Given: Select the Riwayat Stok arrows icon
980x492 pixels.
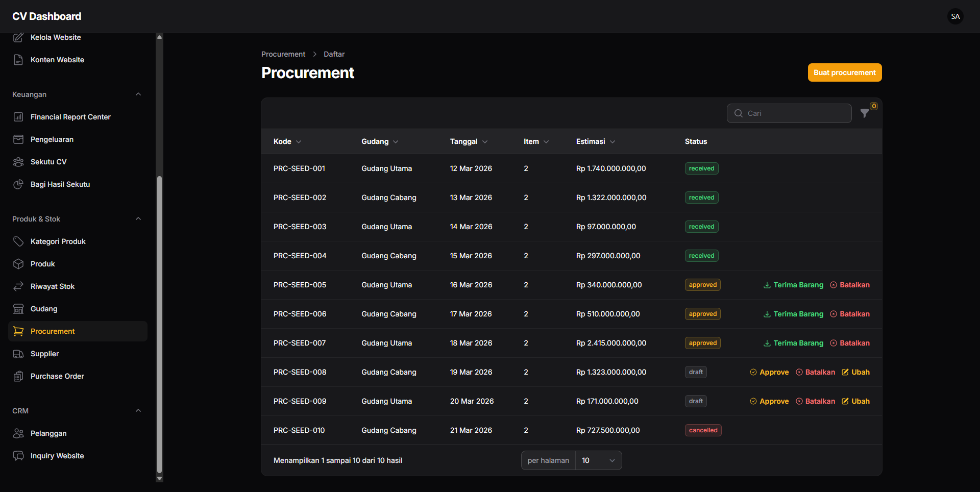Looking at the screenshot, I should click(x=18, y=286).
